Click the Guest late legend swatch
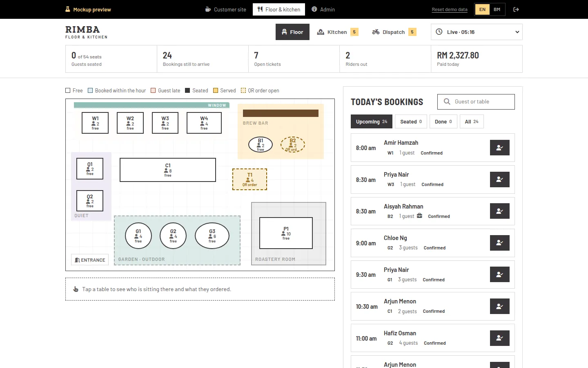 153,90
